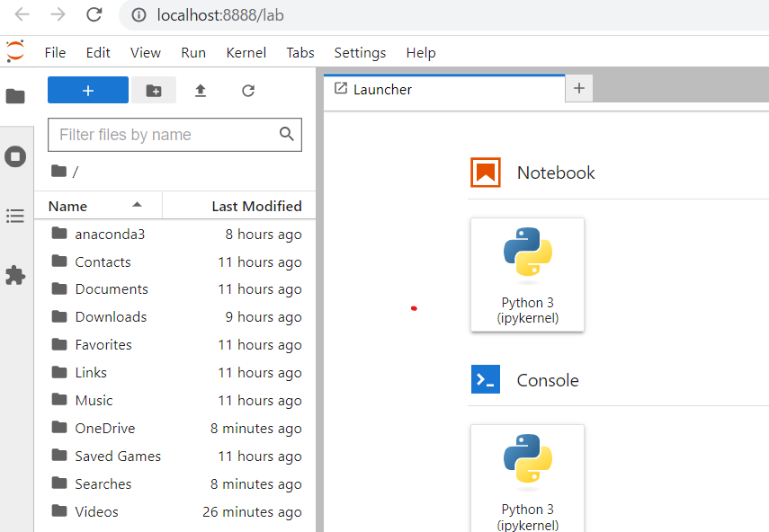Open the Settings menu
This screenshot has height=532, width=769.
pyautogui.click(x=360, y=52)
